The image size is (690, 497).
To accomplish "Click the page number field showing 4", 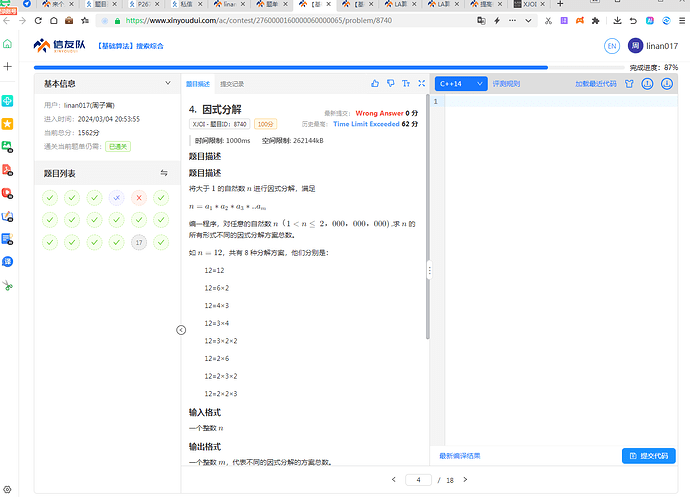I will [418, 480].
